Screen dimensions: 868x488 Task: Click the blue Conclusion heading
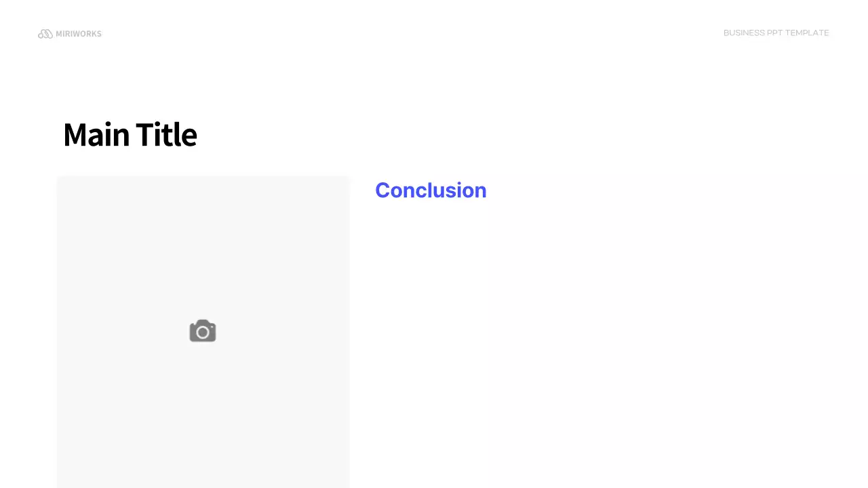pos(431,190)
